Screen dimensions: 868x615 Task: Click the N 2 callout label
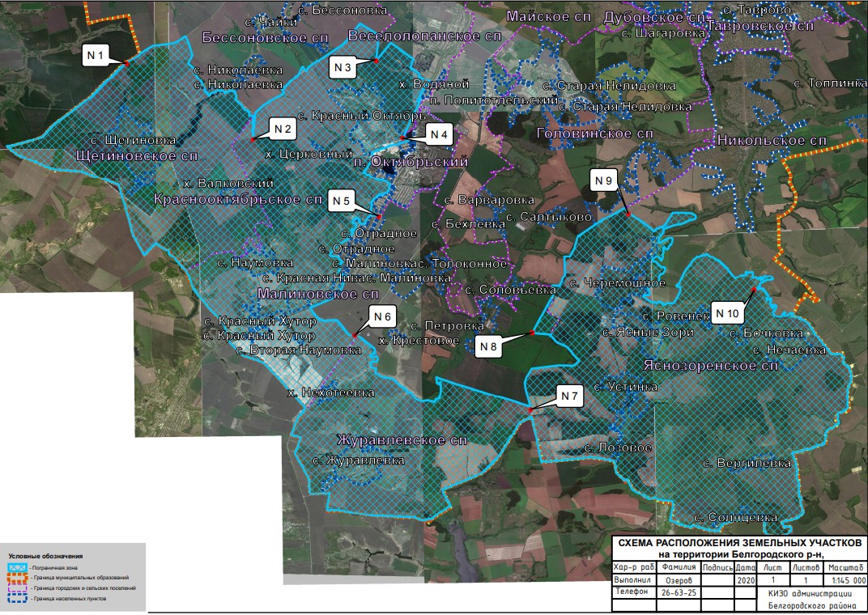tap(283, 129)
